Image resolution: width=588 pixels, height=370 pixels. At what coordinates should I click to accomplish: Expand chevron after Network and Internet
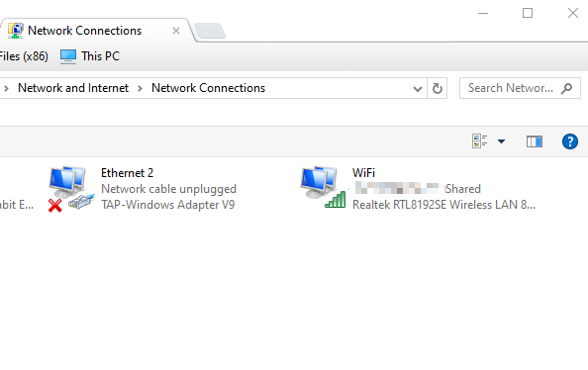point(140,88)
